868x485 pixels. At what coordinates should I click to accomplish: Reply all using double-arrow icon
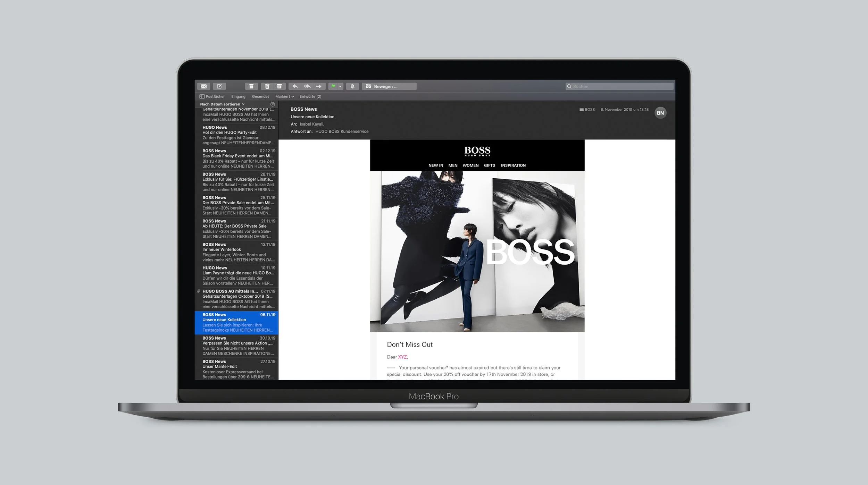[307, 86]
